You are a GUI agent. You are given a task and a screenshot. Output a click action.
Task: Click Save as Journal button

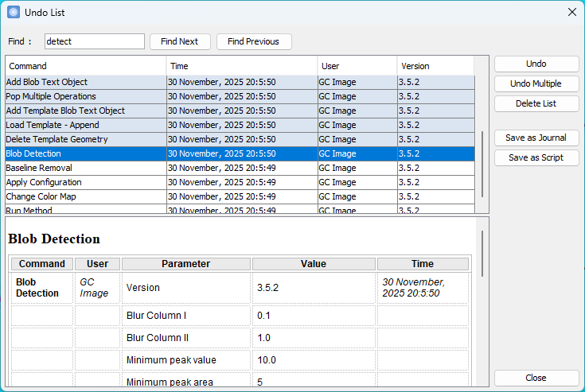(536, 138)
